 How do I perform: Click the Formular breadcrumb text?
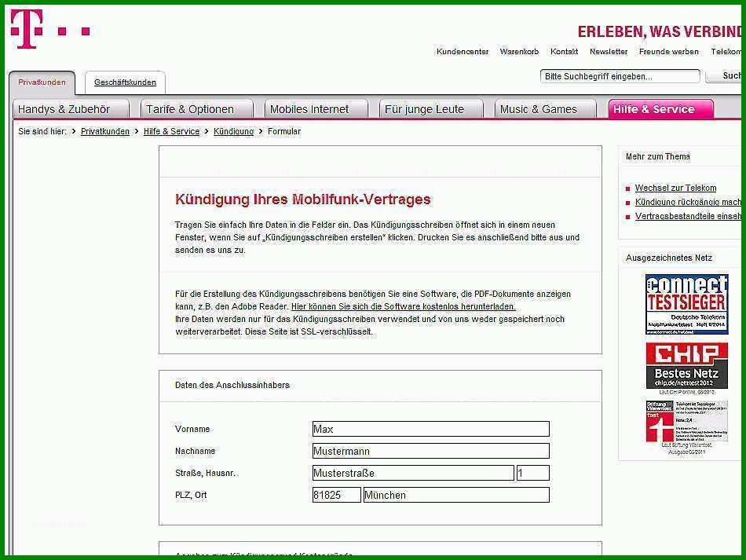click(x=284, y=131)
